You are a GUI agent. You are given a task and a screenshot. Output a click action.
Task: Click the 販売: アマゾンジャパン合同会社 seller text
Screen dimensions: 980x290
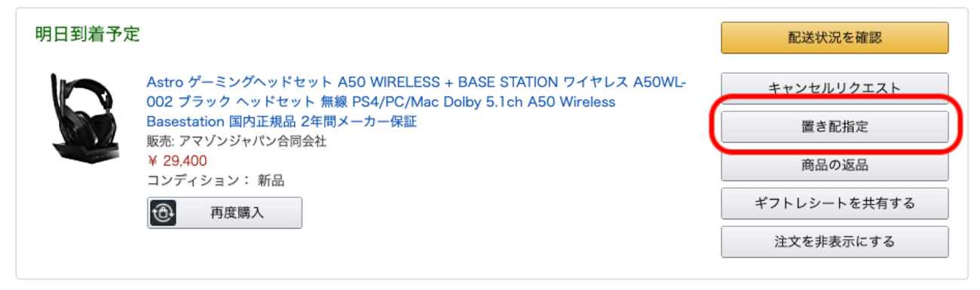pos(237,141)
